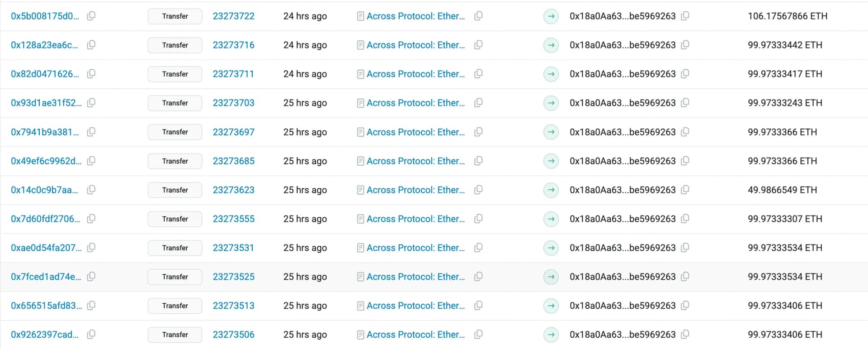Screen dimensions: 868x349
Task: Copy recipient address in block 23273525 row
Action: 685,277
